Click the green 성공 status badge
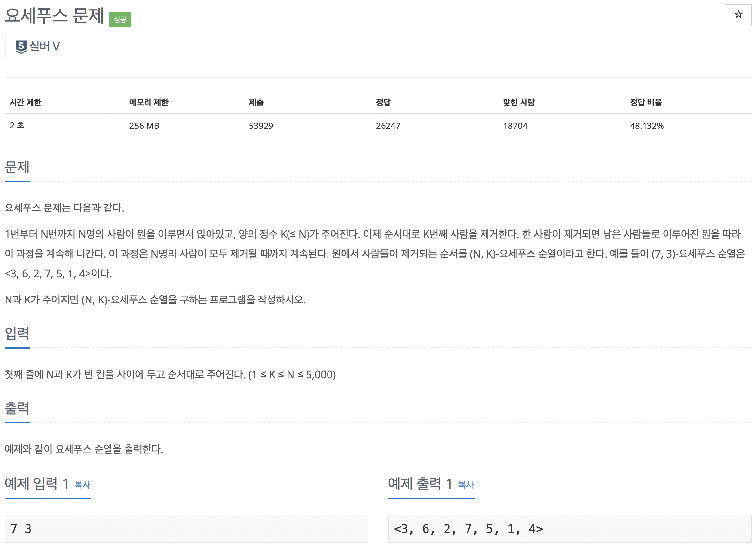The image size is (756, 548). (121, 19)
